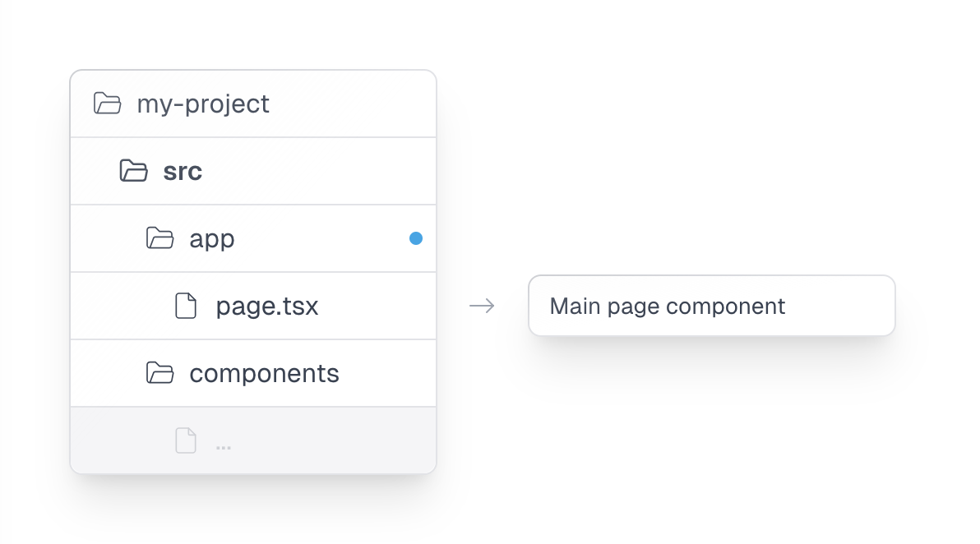
Task: Select the components folder name
Action: [264, 373]
